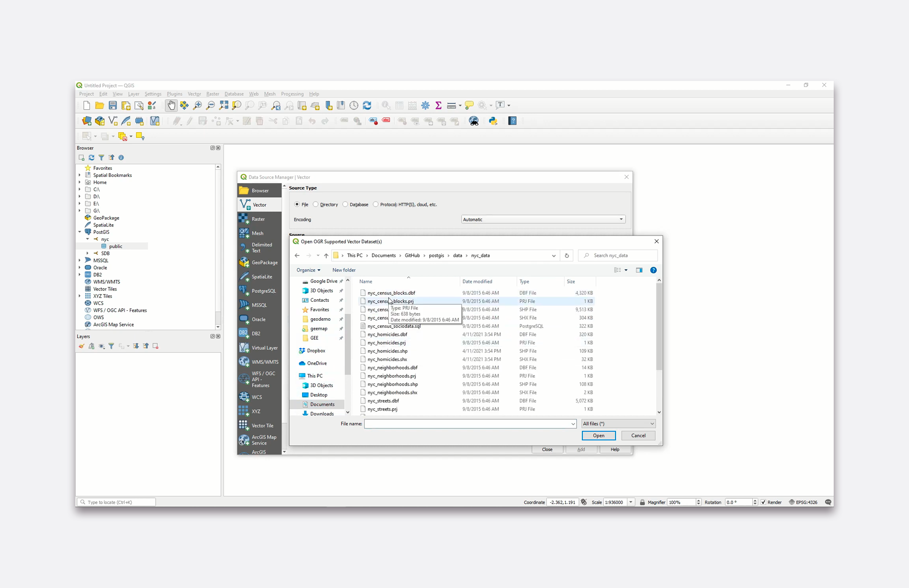Viewport: 909px width, 588px height.
Task: Select the Directory radio button
Action: point(316,204)
